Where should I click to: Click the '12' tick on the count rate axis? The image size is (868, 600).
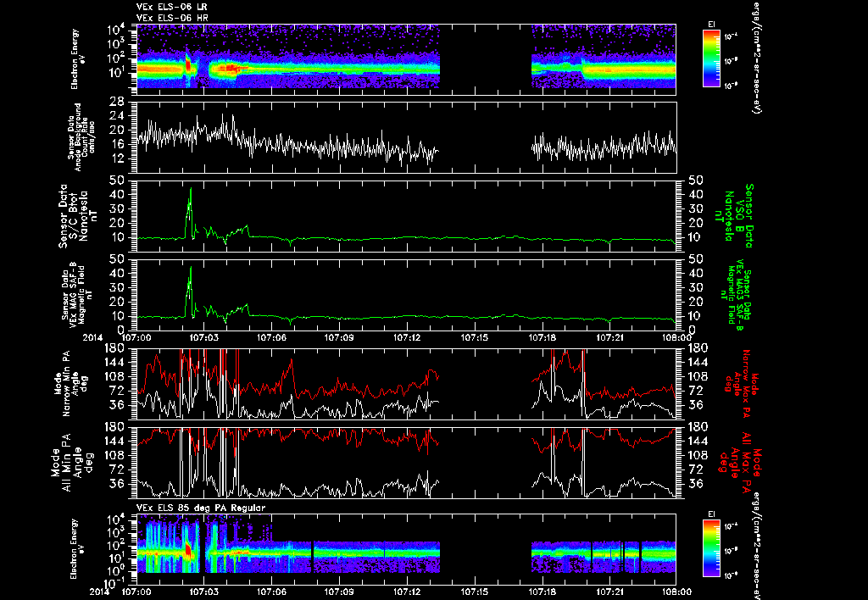tap(116, 158)
